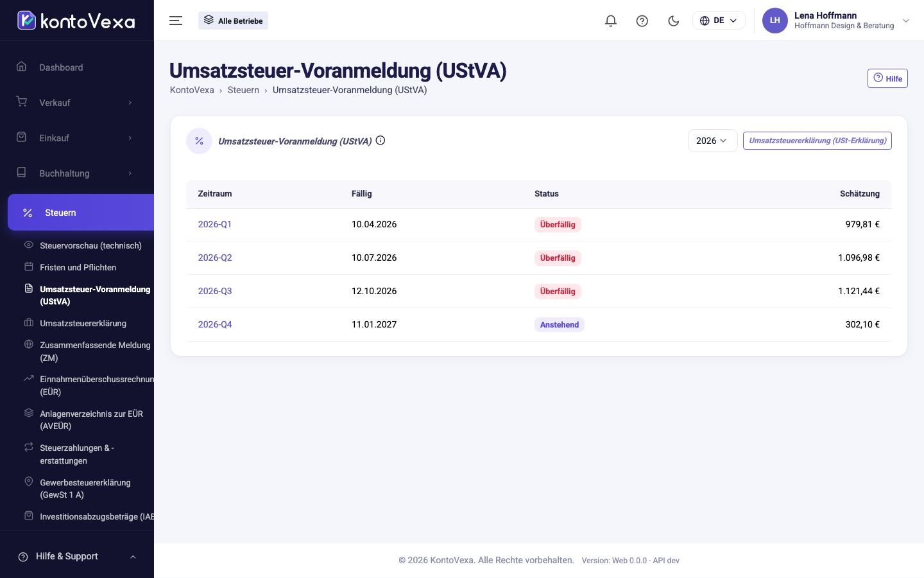Click the info icon beside USt-VA title
Screen dimensions: 924x578
(x=381, y=141)
